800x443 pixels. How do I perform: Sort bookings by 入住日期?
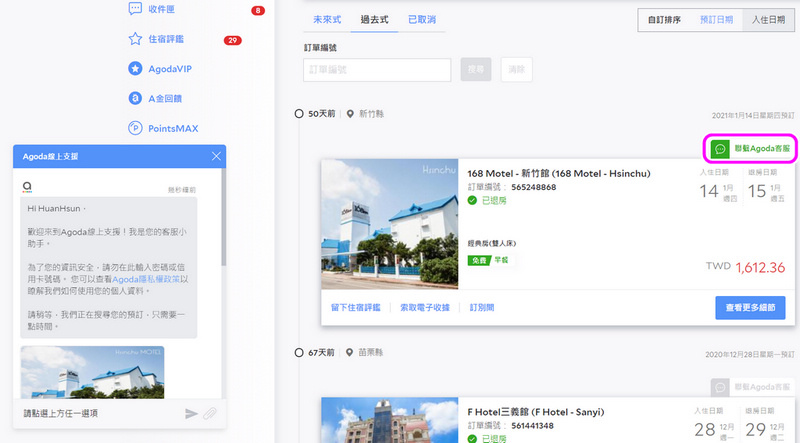tap(768, 20)
